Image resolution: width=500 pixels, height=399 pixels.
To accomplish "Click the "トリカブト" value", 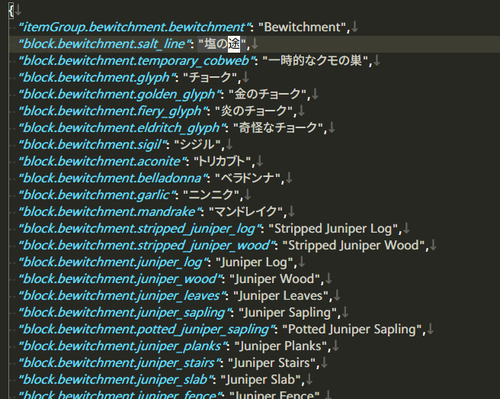I will click(222, 161).
